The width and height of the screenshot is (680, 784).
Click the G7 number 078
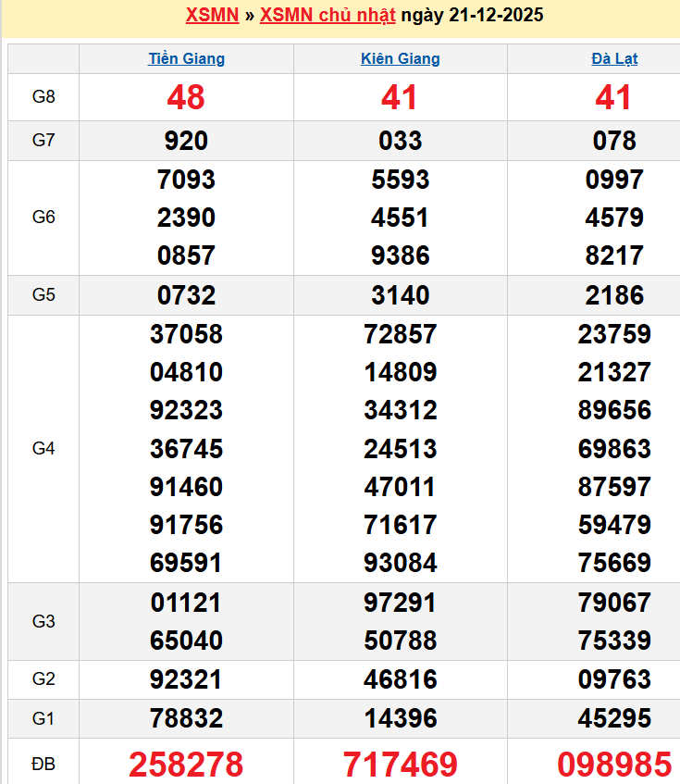tap(614, 141)
